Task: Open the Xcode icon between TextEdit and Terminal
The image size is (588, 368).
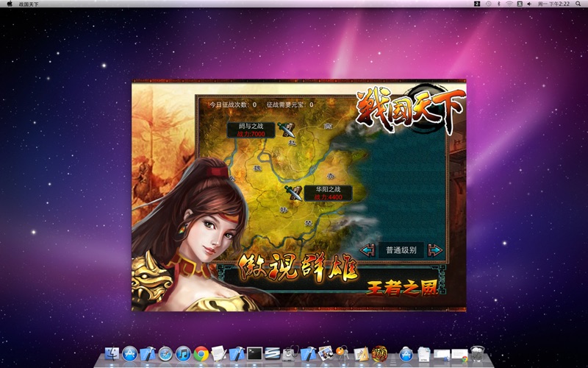Action: pos(237,354)
